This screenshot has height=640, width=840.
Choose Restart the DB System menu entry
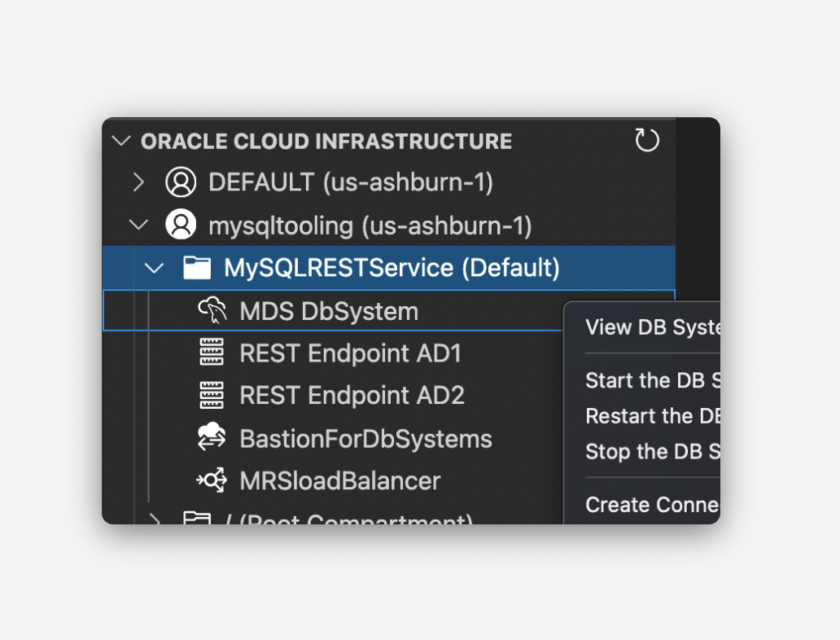coord(652,416)
